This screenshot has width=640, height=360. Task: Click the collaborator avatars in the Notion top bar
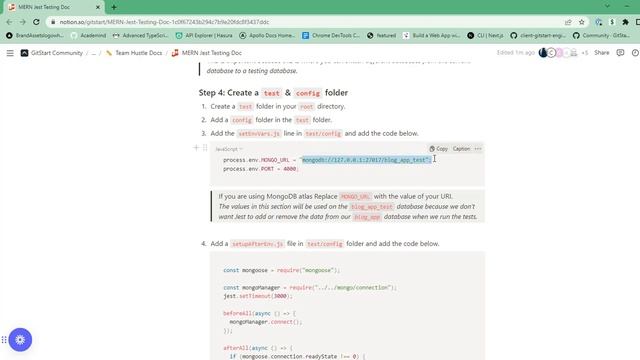[558, 53]
